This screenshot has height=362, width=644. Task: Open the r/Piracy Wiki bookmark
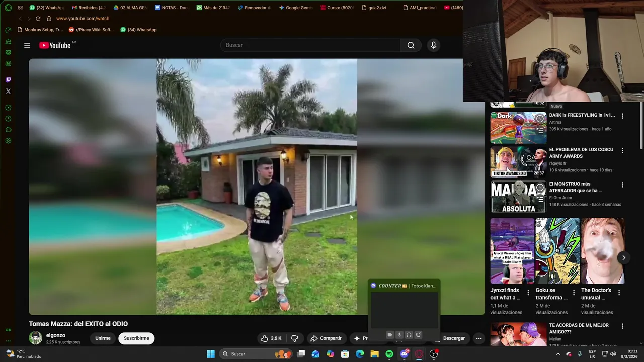click(91, 30)
